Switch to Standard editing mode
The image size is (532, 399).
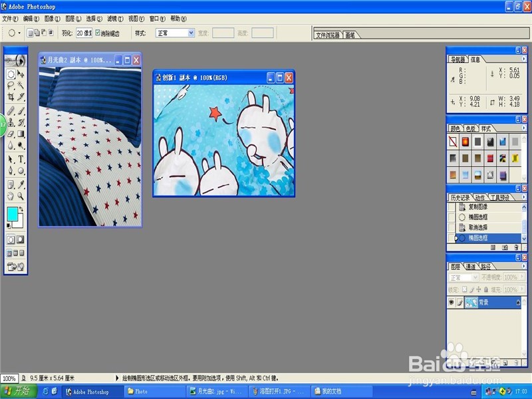(11, 239)
